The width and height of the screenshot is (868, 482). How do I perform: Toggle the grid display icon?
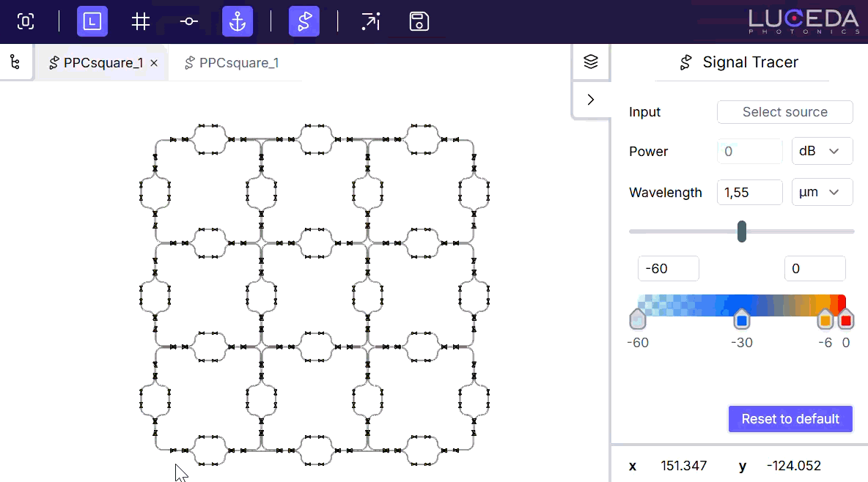tap(139, 21)
